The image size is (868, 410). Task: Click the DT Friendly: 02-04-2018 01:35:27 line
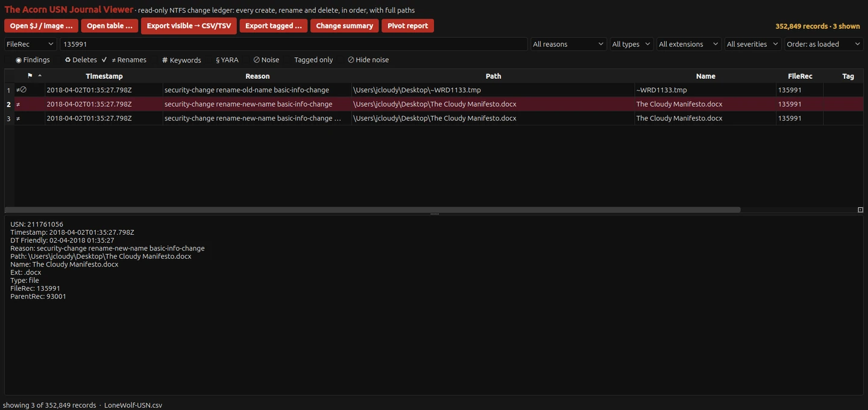62,240
